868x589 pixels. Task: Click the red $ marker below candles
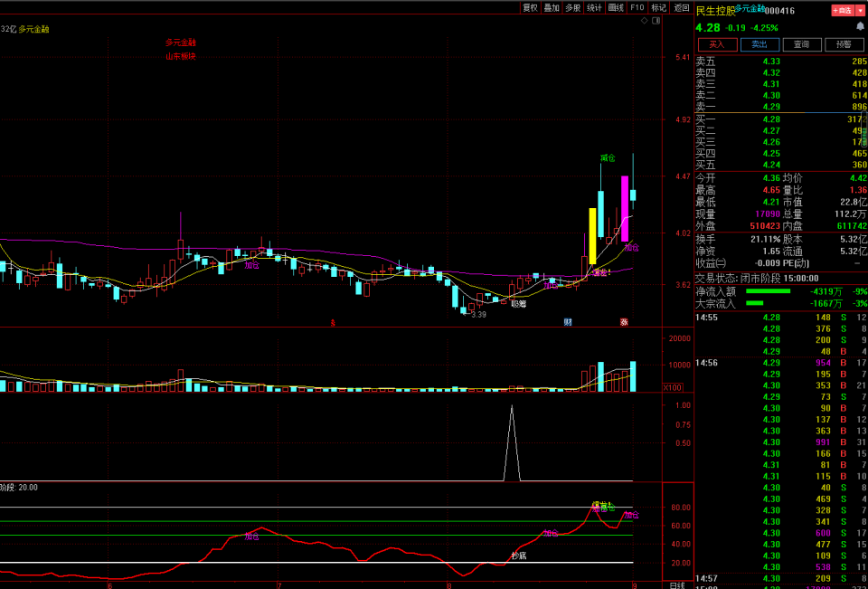(333, 322)
